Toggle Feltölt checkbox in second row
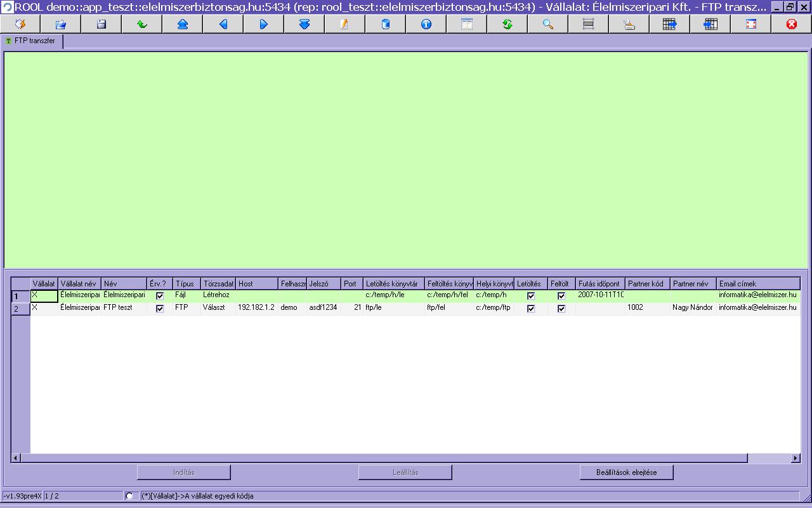The width and height of the screenshot is (812, 508). (561, 309)
